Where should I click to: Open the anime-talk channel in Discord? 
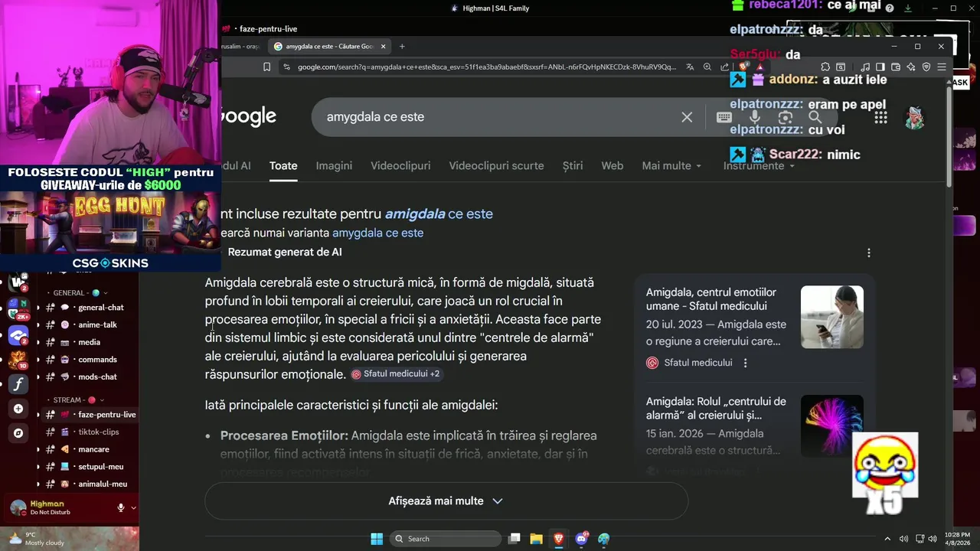click(x=97, y=324)
